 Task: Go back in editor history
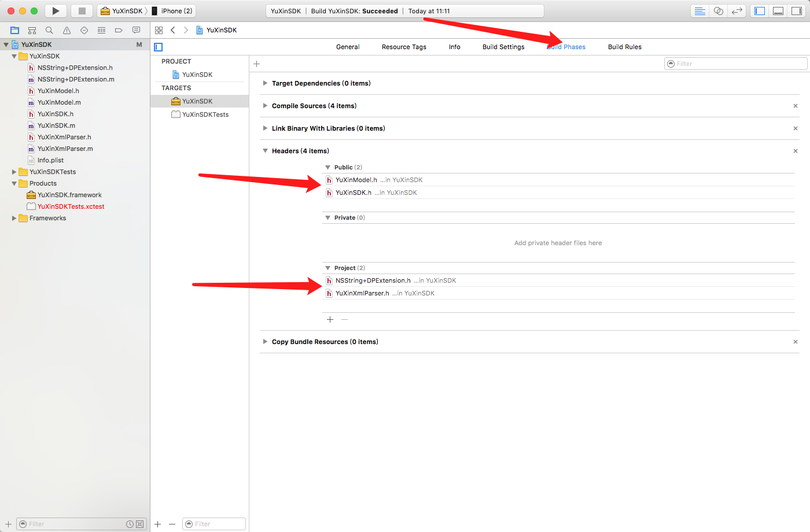[172, 30]
